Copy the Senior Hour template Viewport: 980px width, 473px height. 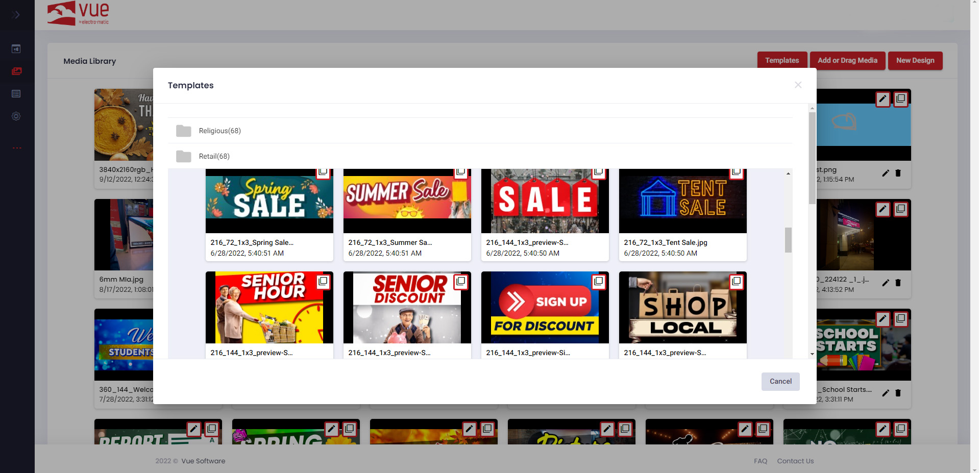point(323,281)
